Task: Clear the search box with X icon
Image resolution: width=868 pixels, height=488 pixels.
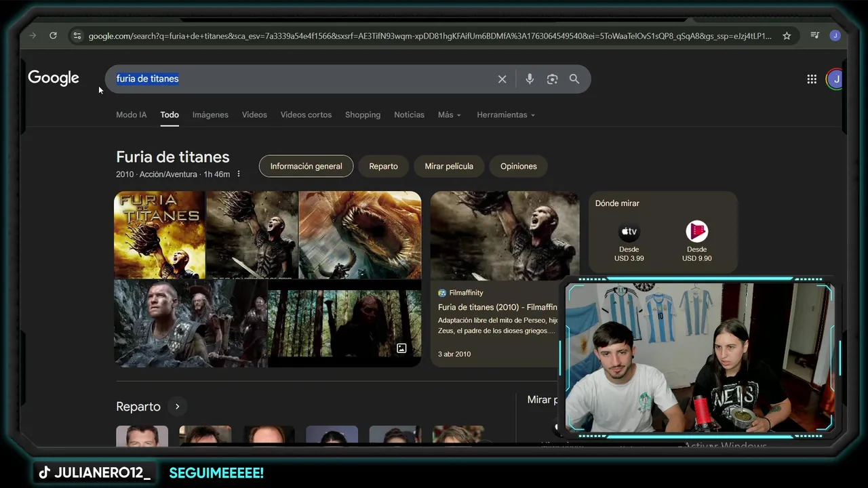Action: [502, 79]
